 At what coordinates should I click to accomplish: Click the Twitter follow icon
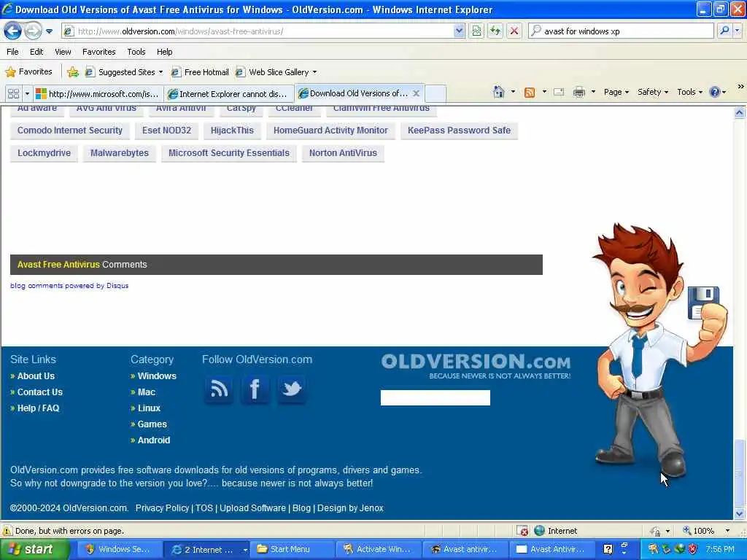pos(292,389)
